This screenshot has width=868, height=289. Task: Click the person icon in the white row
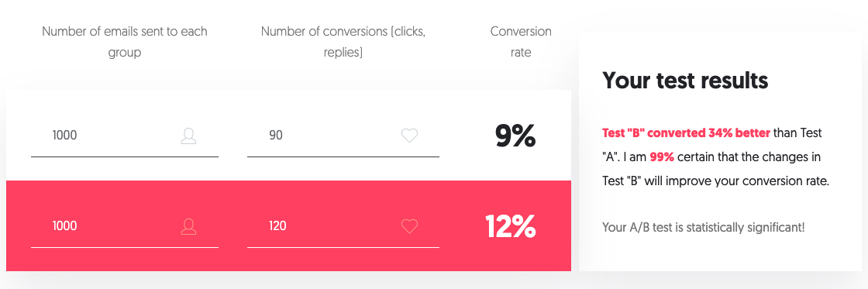[x=189, y=136]
